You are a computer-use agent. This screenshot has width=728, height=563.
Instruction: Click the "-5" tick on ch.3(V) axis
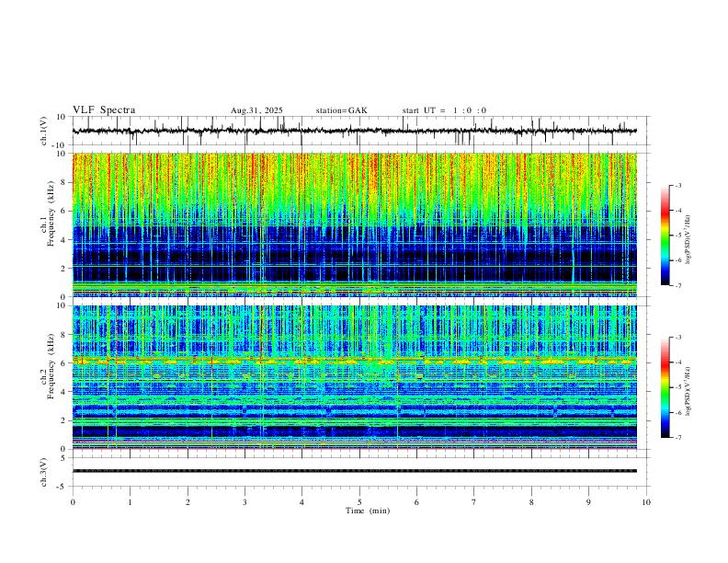coord(62,487)
